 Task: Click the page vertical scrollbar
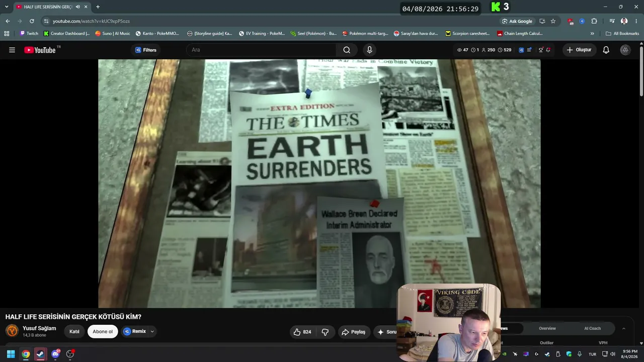tap(641, 70)
